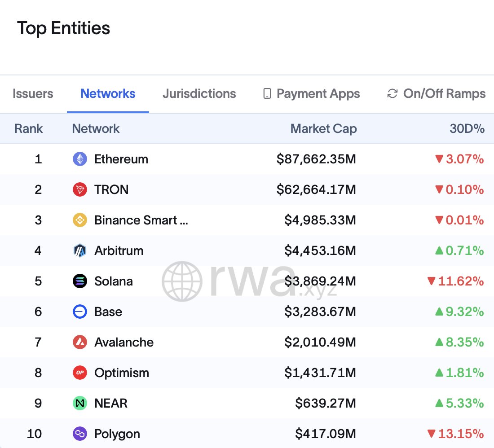Open the Jurisdictions tab
The image size is (494, 448).
199,93
